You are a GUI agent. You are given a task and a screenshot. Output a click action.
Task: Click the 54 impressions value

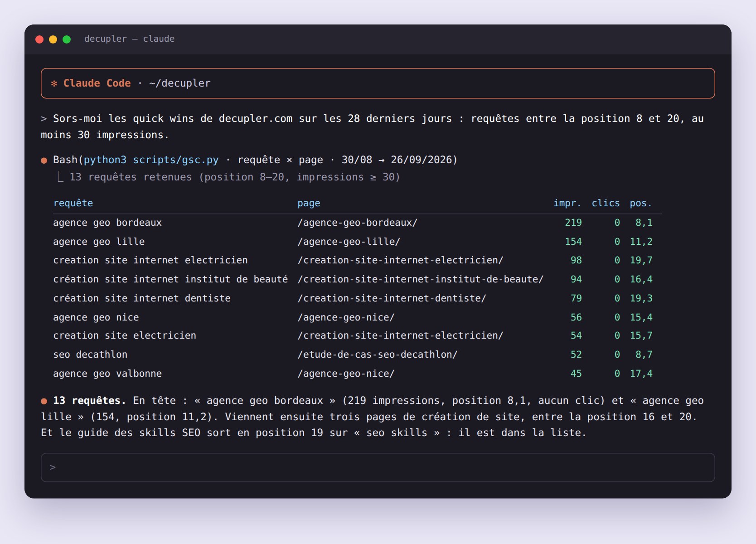576,335
